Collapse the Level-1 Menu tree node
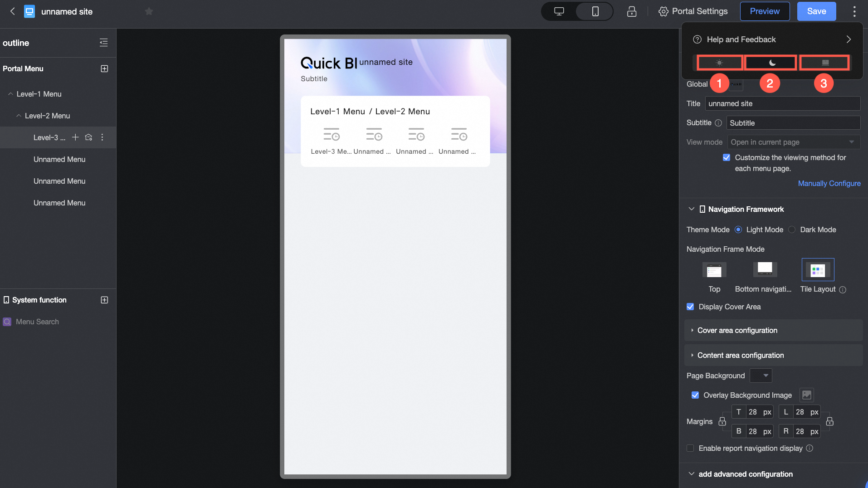The width and height of the screenshot is (868, 488). [10, 94]
